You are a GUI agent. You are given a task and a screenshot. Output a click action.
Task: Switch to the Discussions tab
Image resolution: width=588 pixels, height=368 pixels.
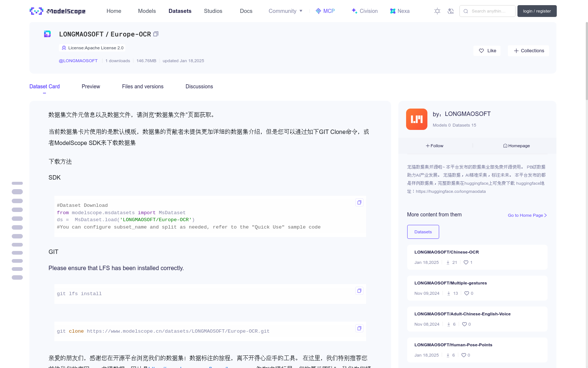click(x=199, y=86)
